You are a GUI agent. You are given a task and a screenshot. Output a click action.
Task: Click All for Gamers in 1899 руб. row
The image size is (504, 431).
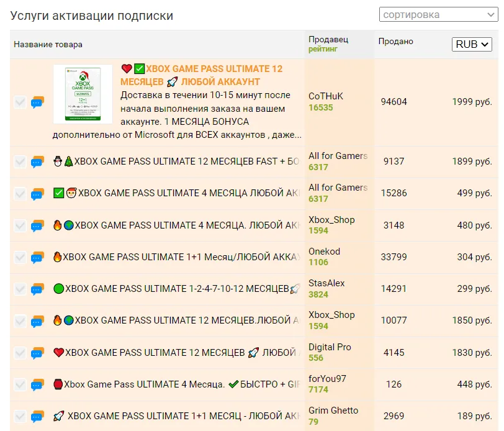pyautogui.click(x=338, y=156)
